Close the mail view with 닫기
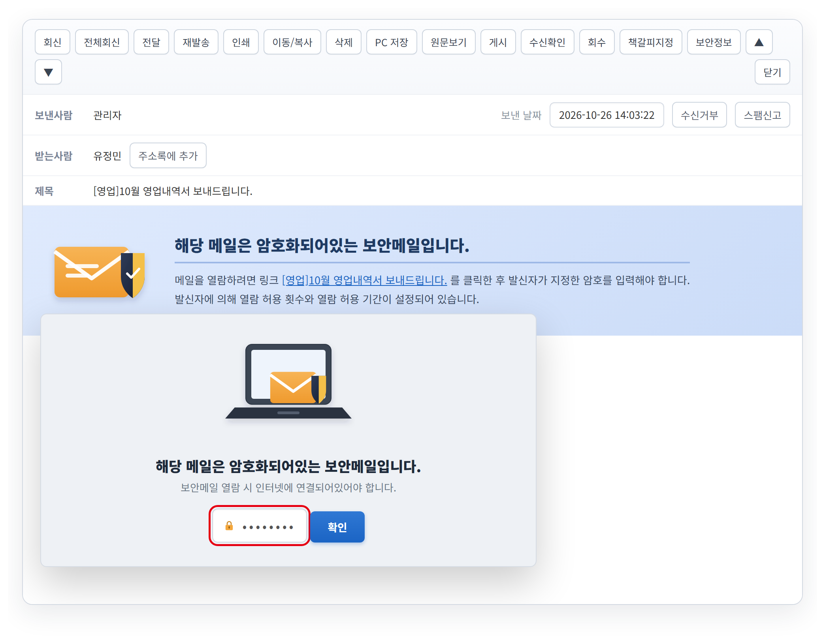 pos(772,72)
